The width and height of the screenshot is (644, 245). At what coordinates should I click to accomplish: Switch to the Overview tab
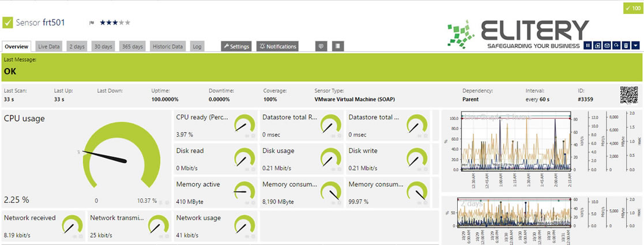click(x=16, y=46)
